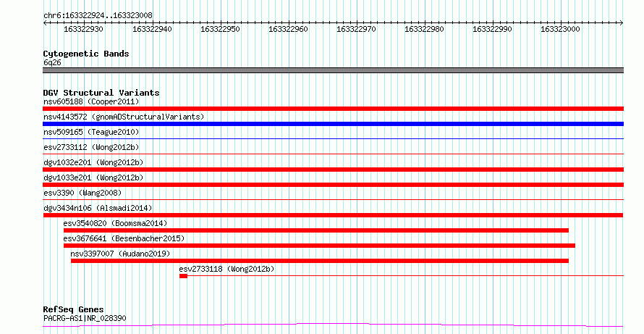Click the thin red line for esv3390
This screenshot has width=644, height=334.
point(333,200)
